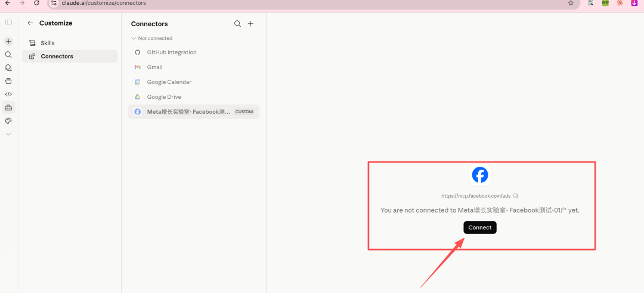
Task: Start a new chat with plus icon
Action: [x=8, y=42]
